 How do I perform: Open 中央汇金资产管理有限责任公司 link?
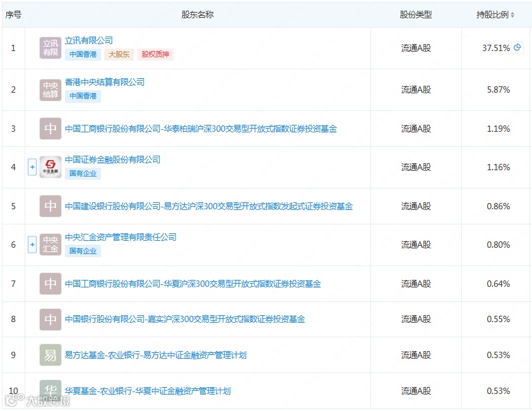[x=121, y=237]
